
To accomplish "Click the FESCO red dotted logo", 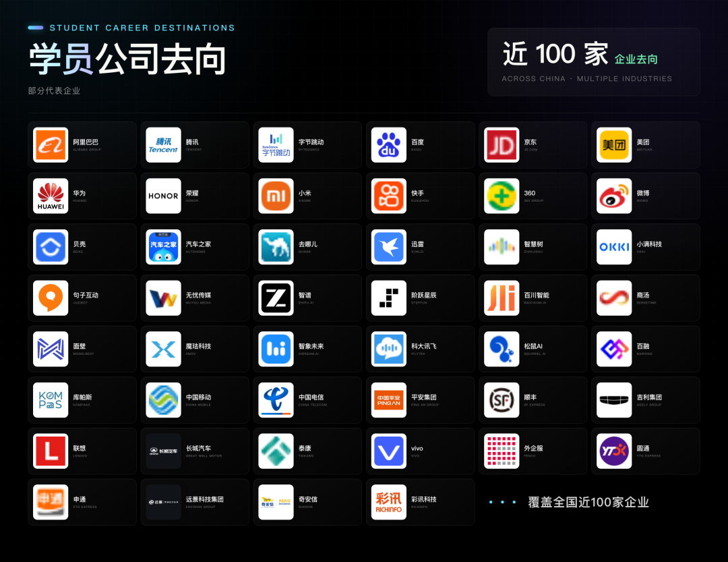I will (502, 451).
